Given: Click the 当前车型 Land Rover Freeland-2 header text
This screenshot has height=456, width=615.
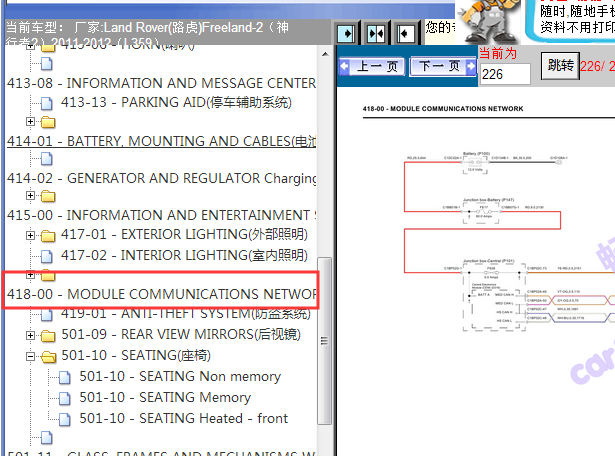Looking at the screenshot, I should coord(147,35).
